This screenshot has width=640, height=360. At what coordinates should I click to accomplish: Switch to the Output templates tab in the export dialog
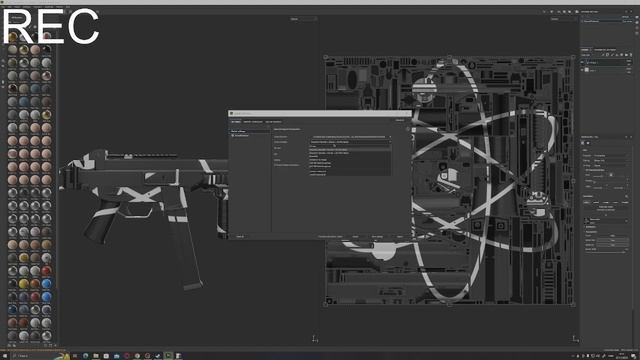(253, 122)
